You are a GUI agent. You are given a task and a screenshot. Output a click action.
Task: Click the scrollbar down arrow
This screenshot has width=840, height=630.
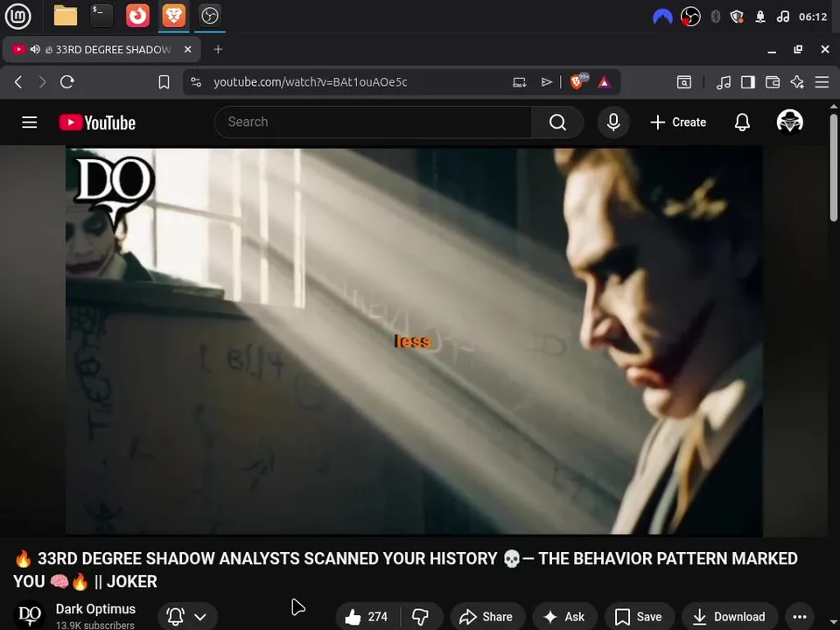(x=834, y=621)
